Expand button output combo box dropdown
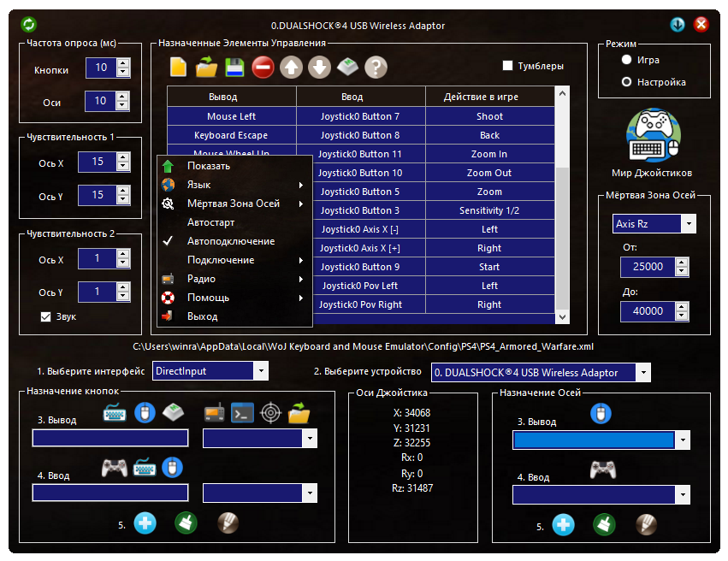 coord(310,438)
